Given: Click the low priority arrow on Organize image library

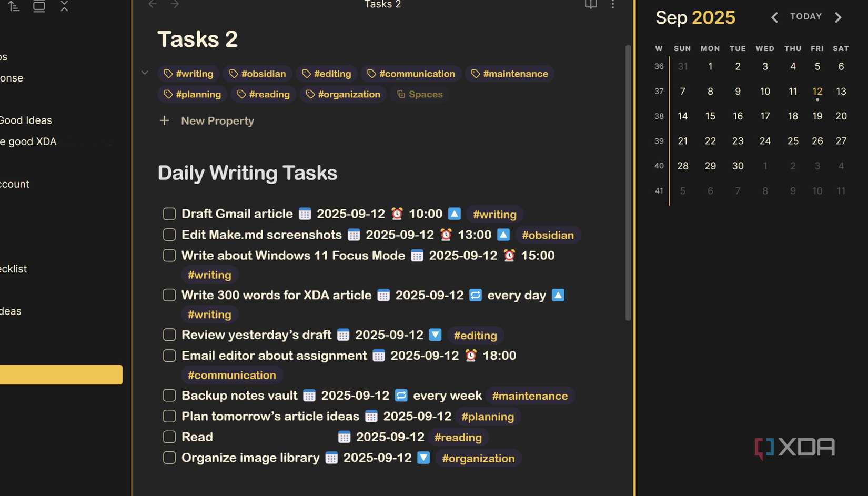Looking at the screenshot, I should pos(423,458).
